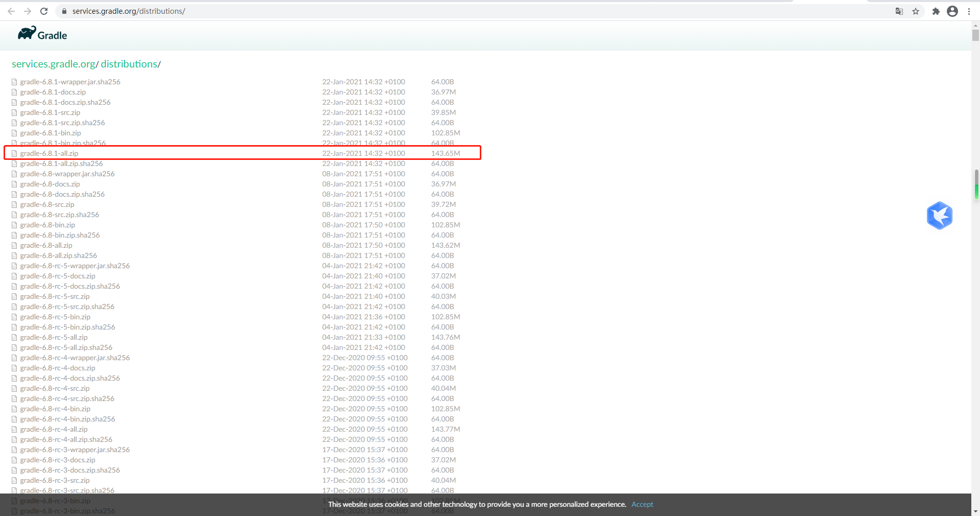The image size is (980, 516).
Task: Download gradle-6.8-rc-4-bin.zip
Action: coord(55,409)
